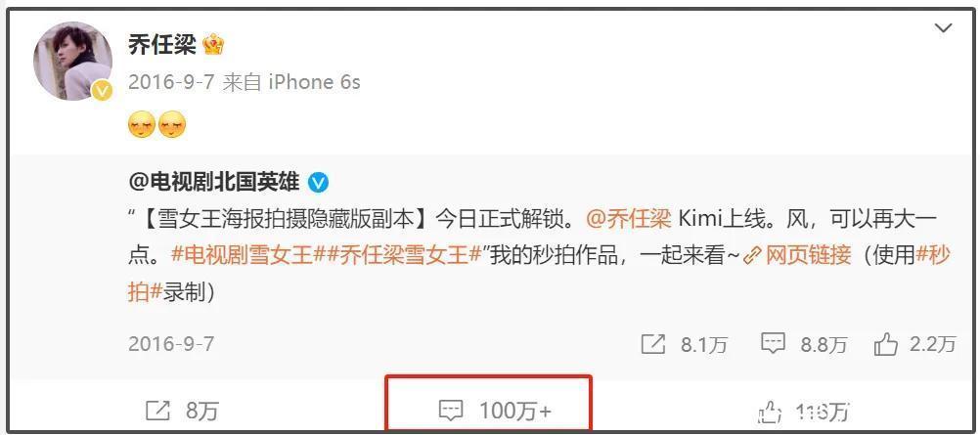The width and height of the screenshot is (980, 435).
Task: Open the comments showing 100万+
Action: pos(495,411)
